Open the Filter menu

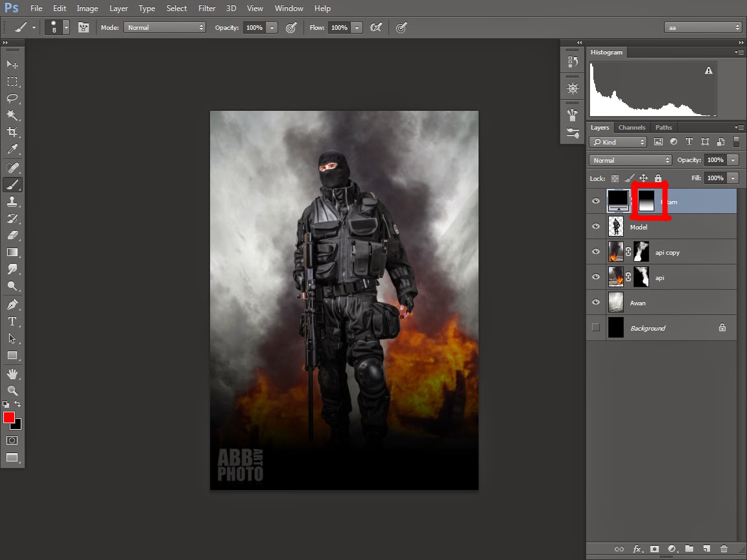[x=207, y=8]
